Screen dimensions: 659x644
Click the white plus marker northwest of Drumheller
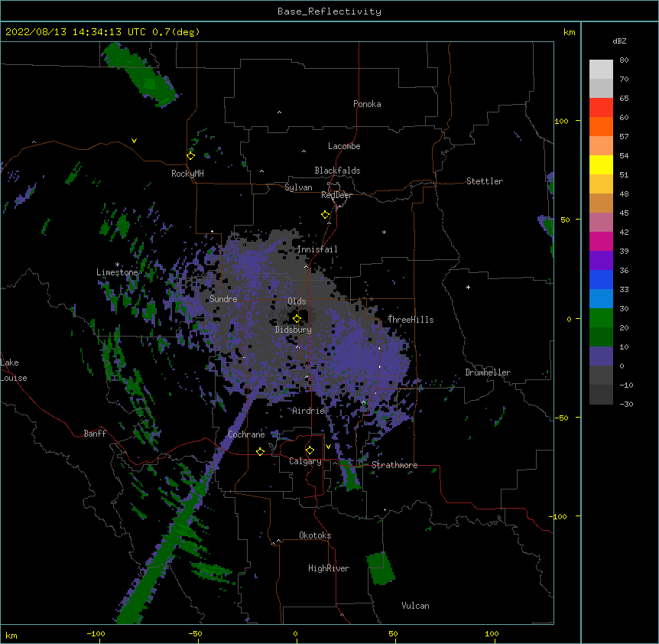(468, 287)
